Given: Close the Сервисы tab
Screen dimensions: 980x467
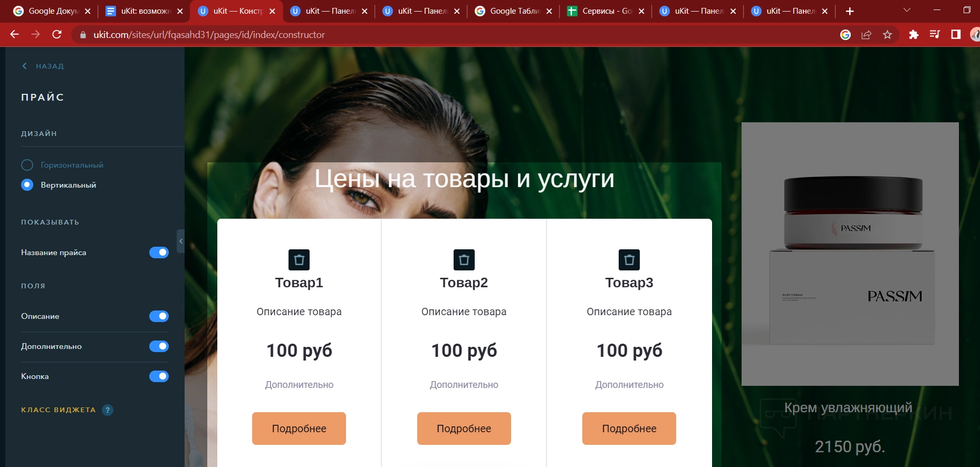Looking at the screenshot, I should point(641,11).
